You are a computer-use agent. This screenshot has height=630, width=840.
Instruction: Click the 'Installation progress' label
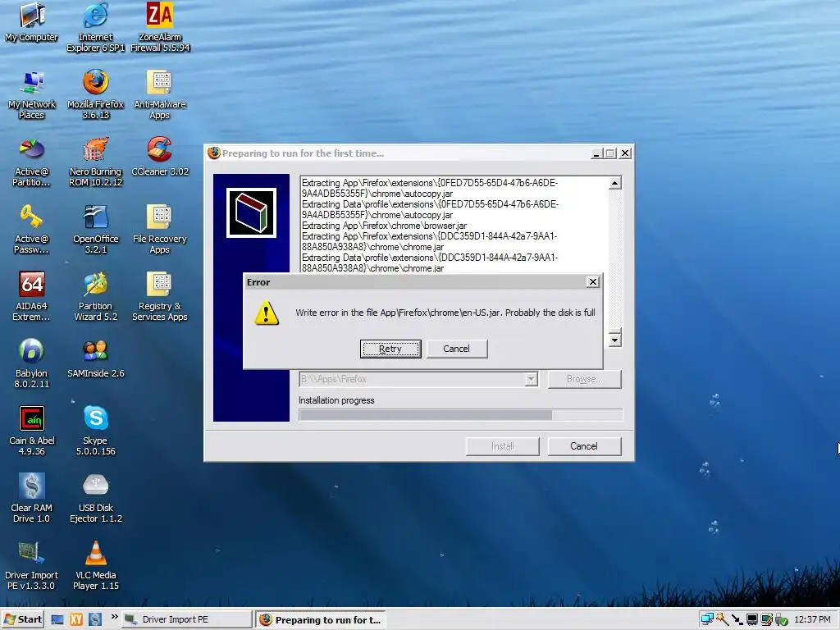click(336, 400)
